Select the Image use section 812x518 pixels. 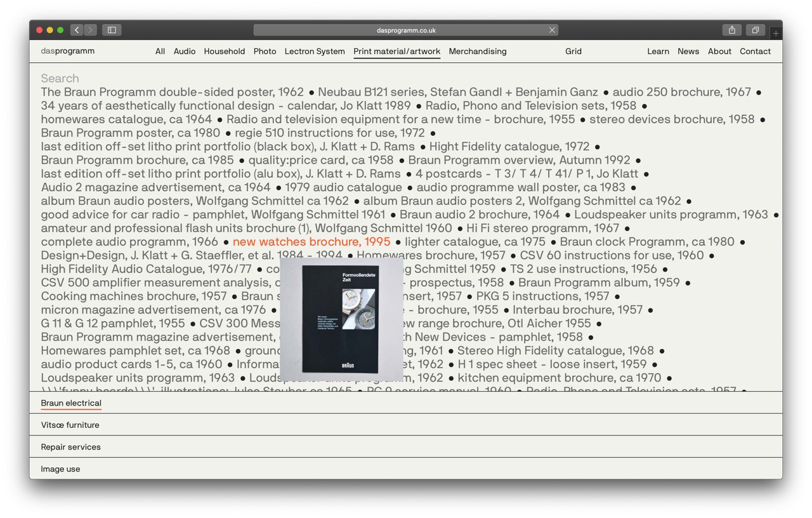click(60, 469)
